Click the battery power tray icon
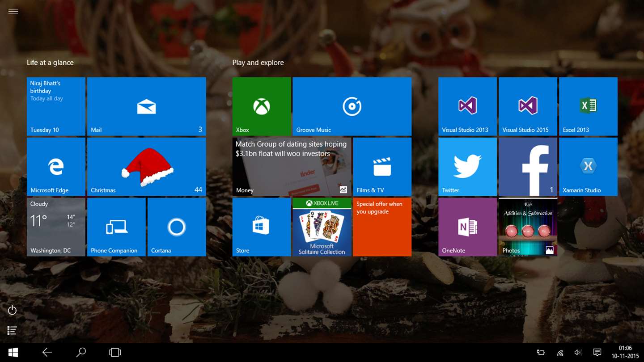 click(541, 353)
